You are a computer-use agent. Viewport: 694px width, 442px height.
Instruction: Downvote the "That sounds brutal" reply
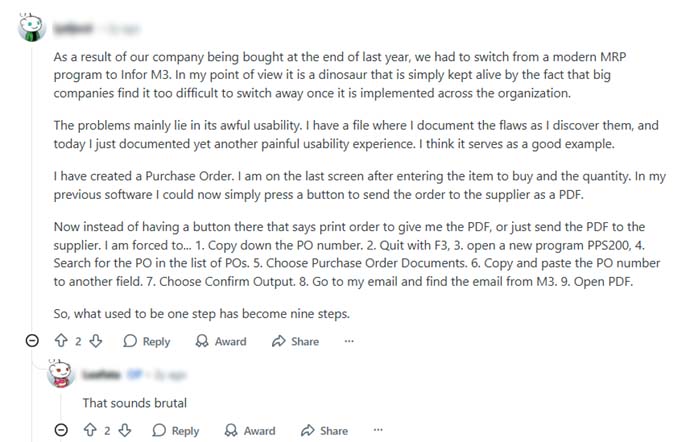(x=125, y=431)
